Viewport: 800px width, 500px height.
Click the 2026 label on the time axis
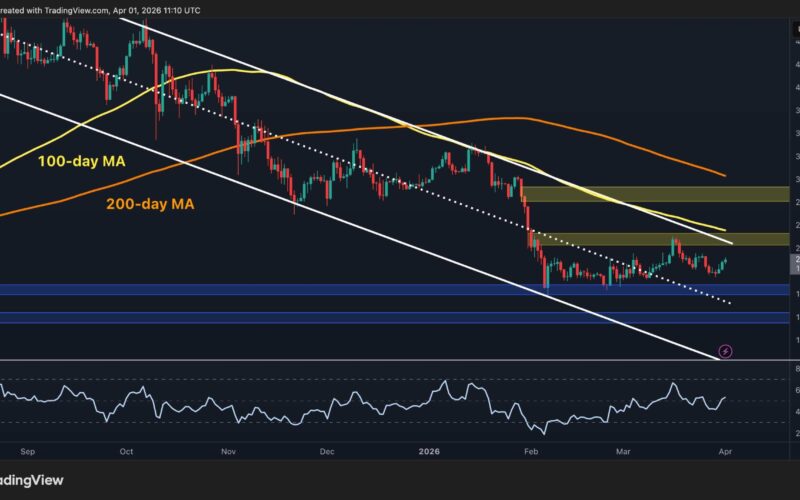tap(433, 451)
